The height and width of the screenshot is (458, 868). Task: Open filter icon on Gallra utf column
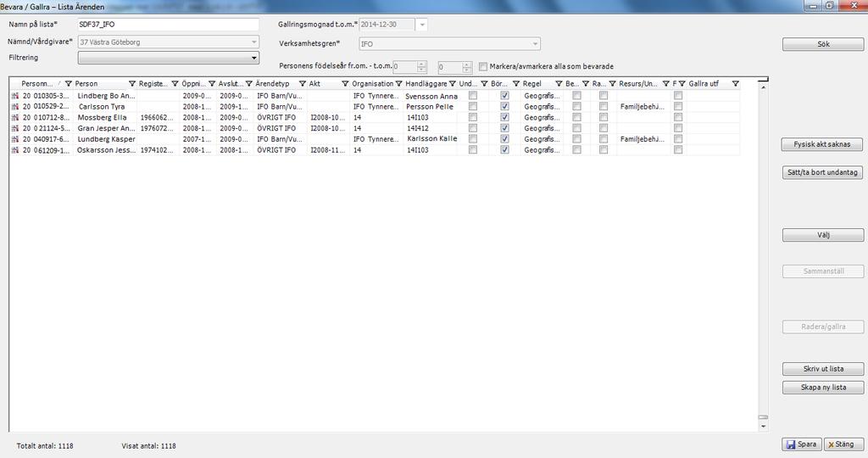[x=735, y=84]
